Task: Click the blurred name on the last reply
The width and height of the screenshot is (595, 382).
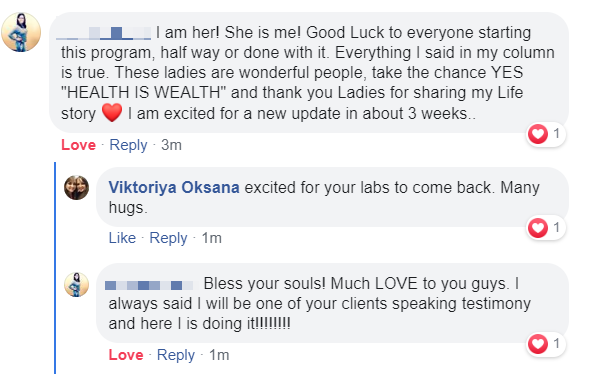Action: click(x=150, y=285)
